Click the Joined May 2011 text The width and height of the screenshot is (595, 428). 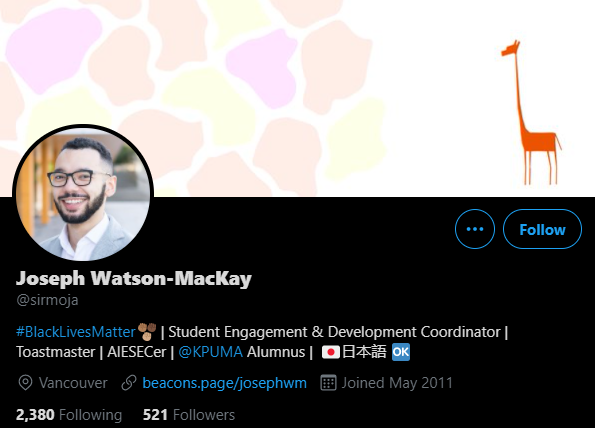[x=397, y=383]
